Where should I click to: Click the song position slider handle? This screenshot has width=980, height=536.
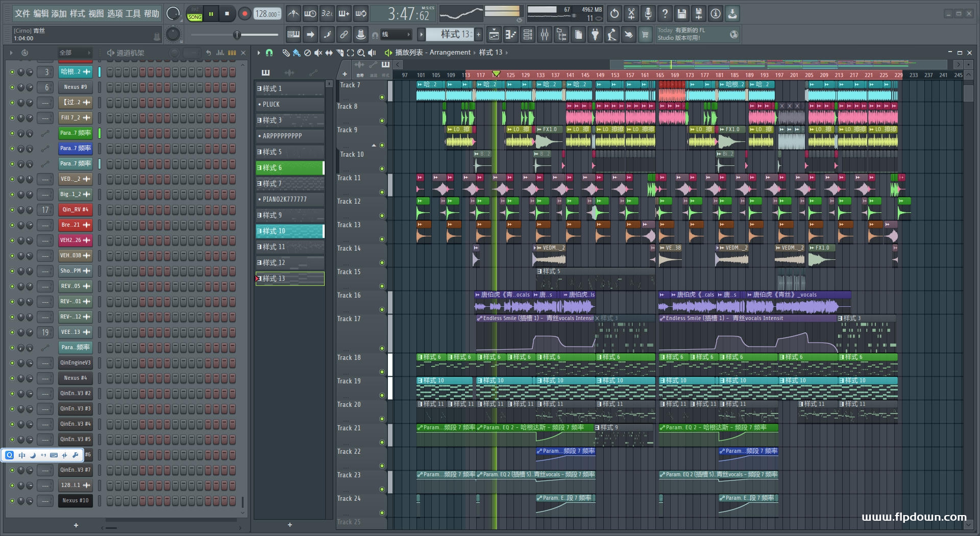tap(236, 35)
